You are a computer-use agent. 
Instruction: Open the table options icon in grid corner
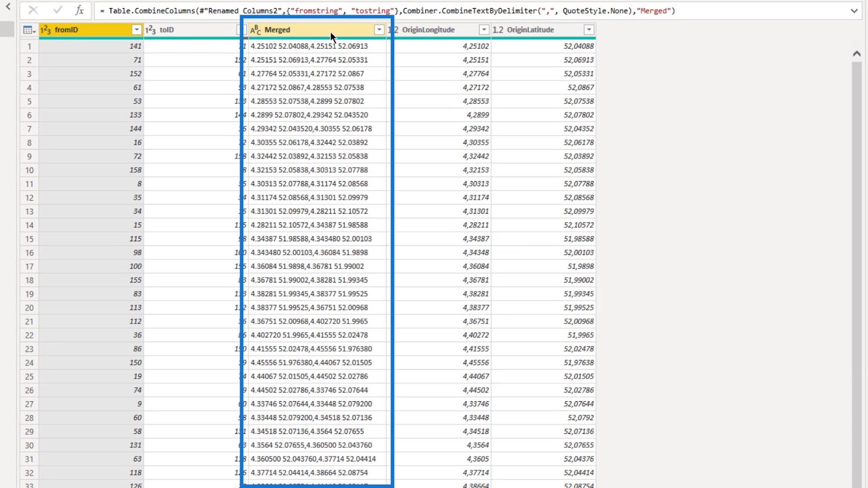point(29,30)
